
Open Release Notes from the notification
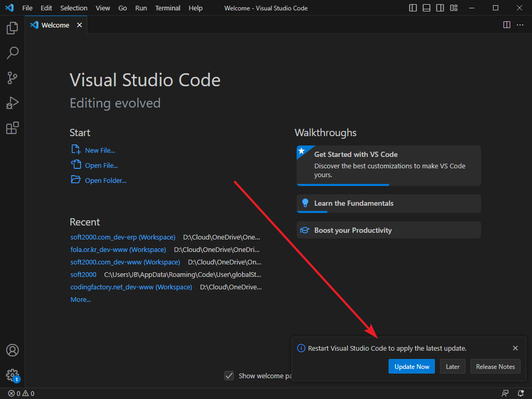[x=495, y=366]
